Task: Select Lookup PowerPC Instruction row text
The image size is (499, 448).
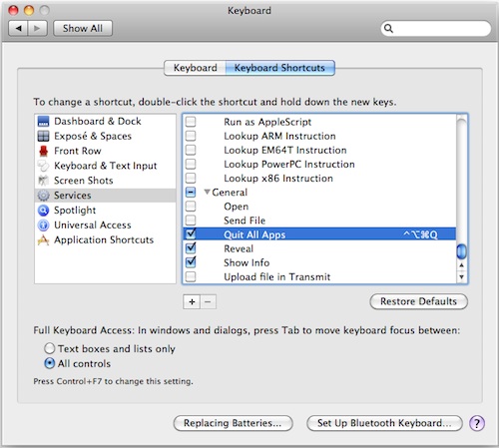Action: (289, 165)
